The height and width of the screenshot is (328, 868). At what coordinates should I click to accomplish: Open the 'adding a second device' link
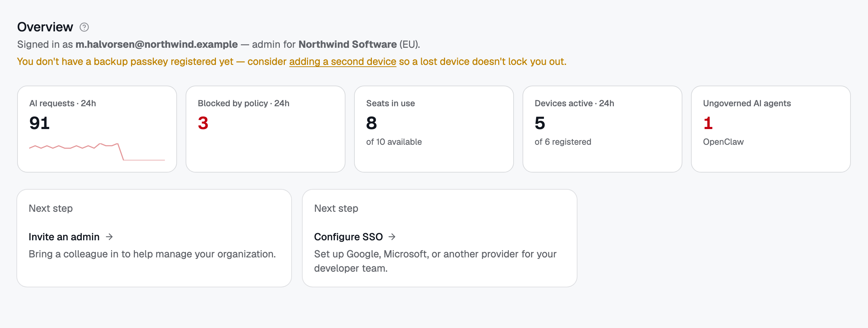tap(343, 61)
